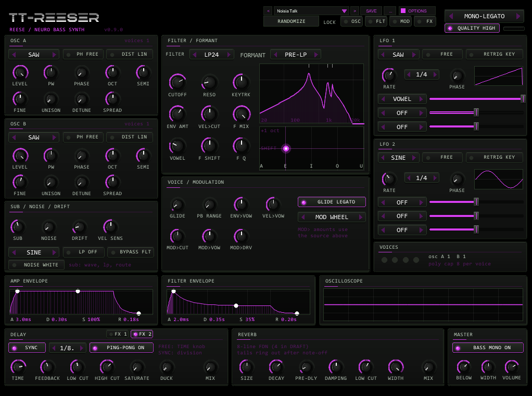Change formant routing forward from PRE-LP
The image size is (532, 396).
click(316, 54)
